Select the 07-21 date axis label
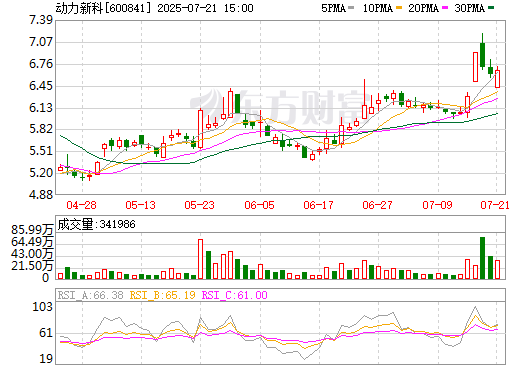Image resolution: width=520 pixels, height=365 pixels. 495,205
